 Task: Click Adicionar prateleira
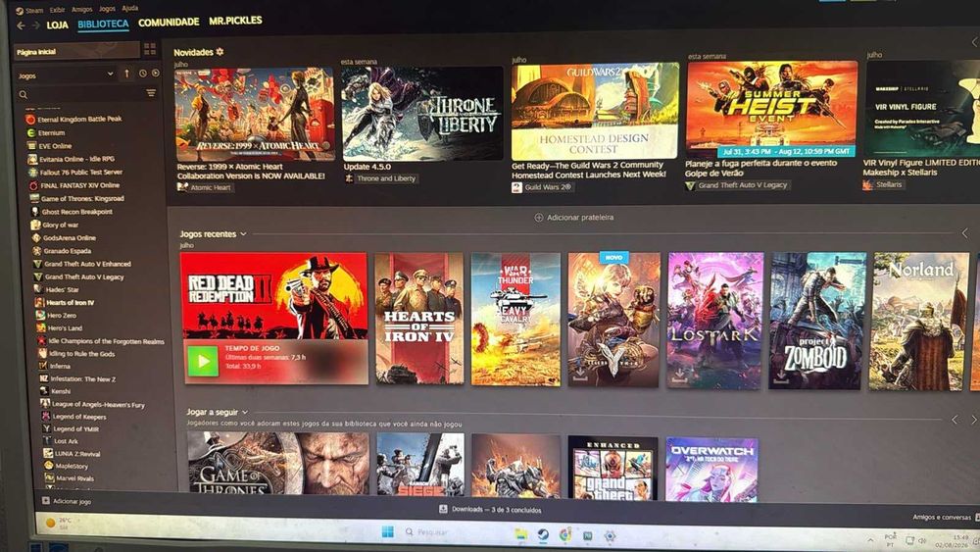click(574, 218)
